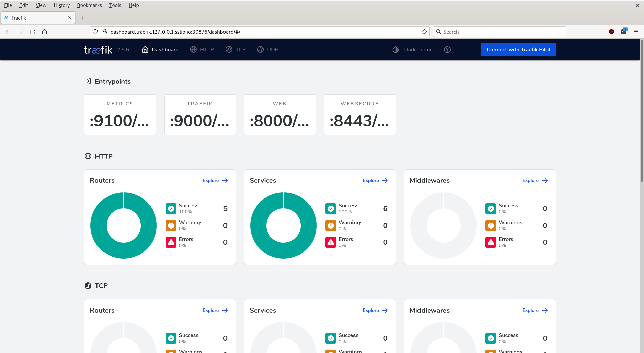Click the HTTP Services errors icon
This screenshot has height=353, width=644.
click(331, 242)
